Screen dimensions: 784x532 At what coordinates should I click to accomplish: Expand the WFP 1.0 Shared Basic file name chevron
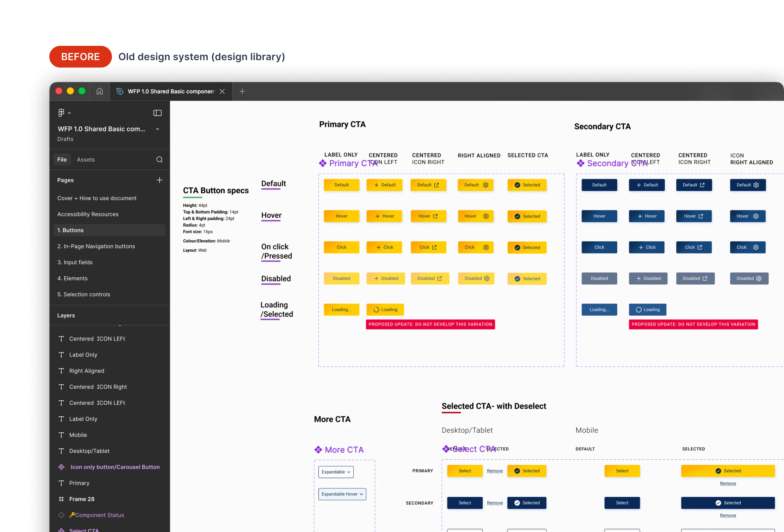click(x=157, y=129)
